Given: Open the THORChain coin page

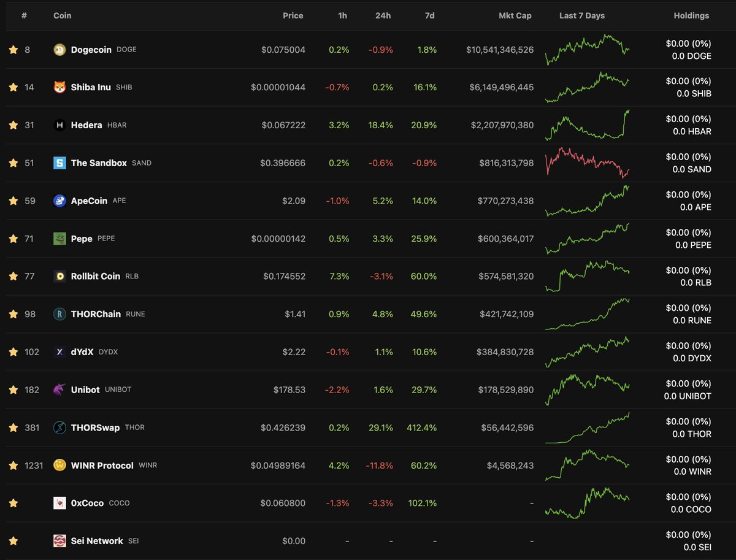Looking at the screenshot, I should coord(96,314).
